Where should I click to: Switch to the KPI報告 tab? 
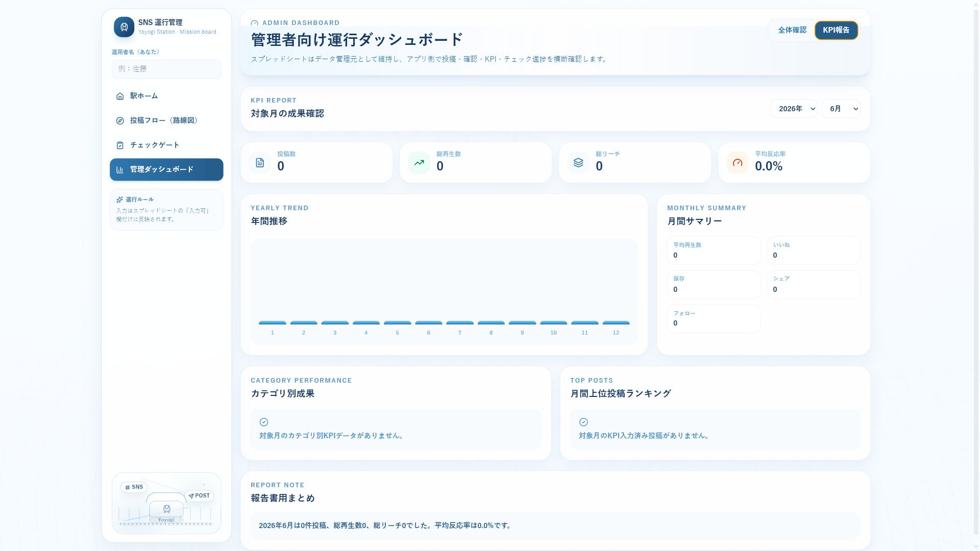click(836, 30)
